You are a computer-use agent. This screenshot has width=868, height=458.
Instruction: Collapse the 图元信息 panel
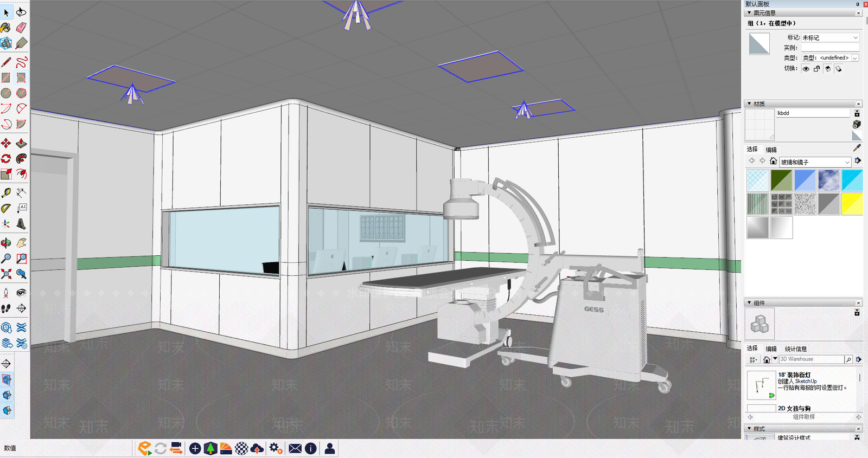pos(749,13)
